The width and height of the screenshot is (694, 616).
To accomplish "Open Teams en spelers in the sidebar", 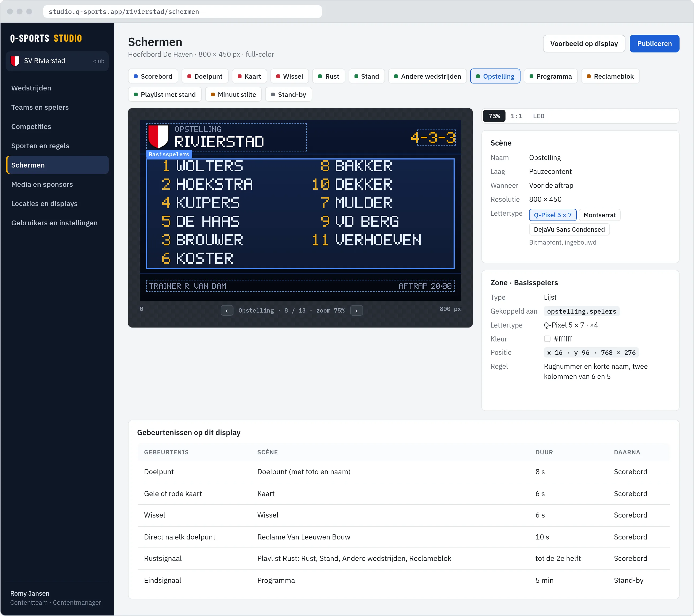I will pos(57,107).
